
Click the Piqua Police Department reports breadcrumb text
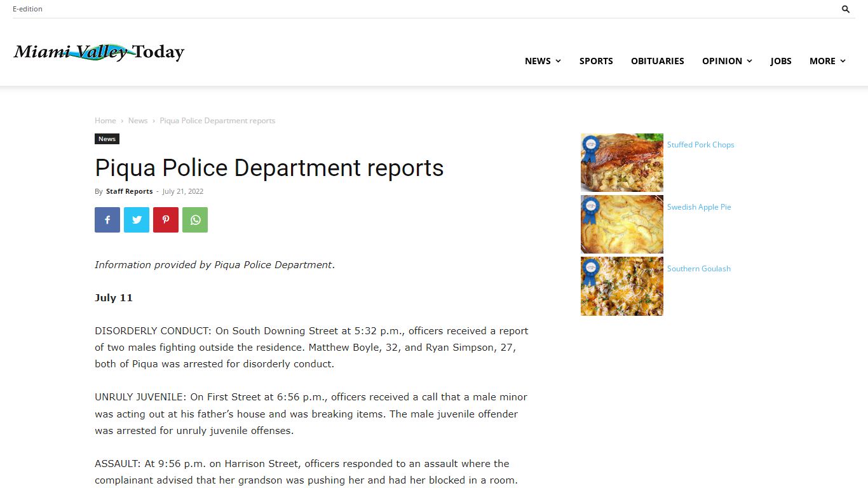click(217, 121)
